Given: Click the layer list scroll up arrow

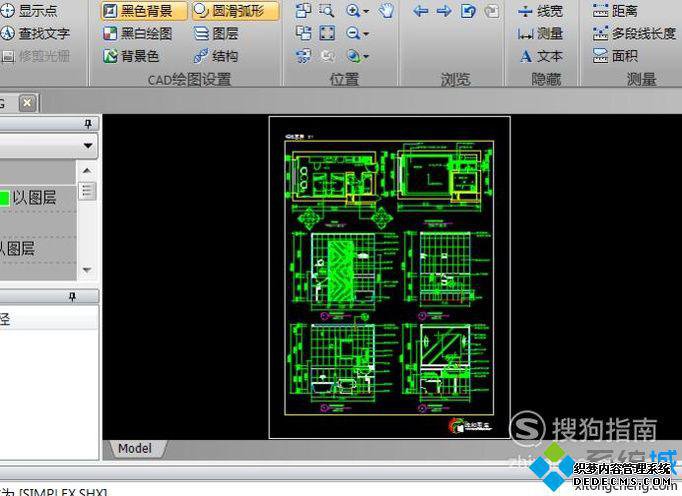Looking at the screenshot, I should click(x=87, y=171).
